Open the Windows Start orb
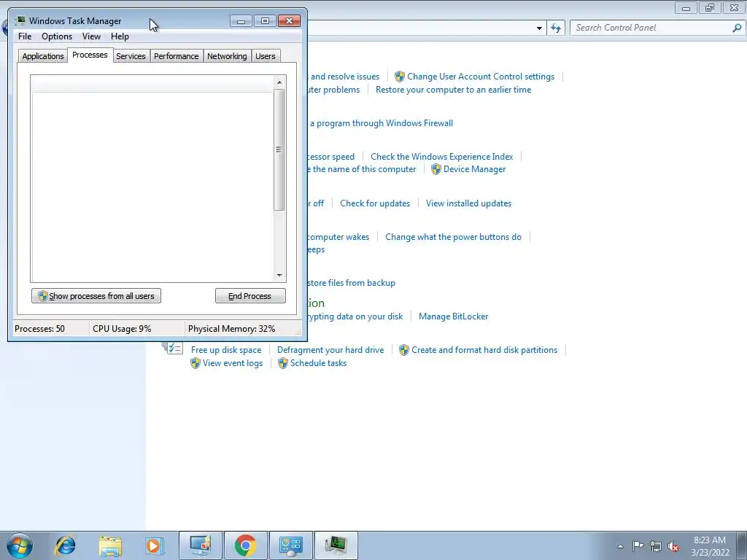The width and height of the screenshot is (747, 560). pos(20,545)
